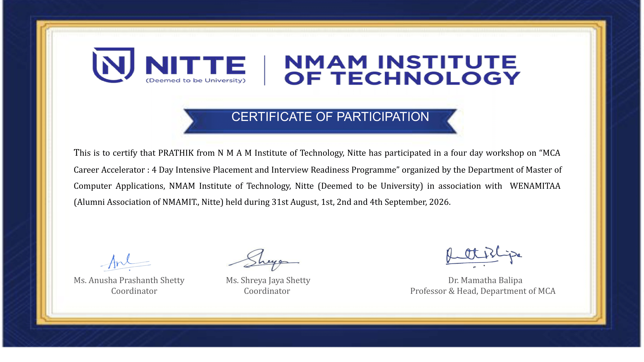Click "Coordinator" under Shreya Jaya Shetty
Image resolution: width=644 pixels, height=362 pixels.
(x=267, y=291)
